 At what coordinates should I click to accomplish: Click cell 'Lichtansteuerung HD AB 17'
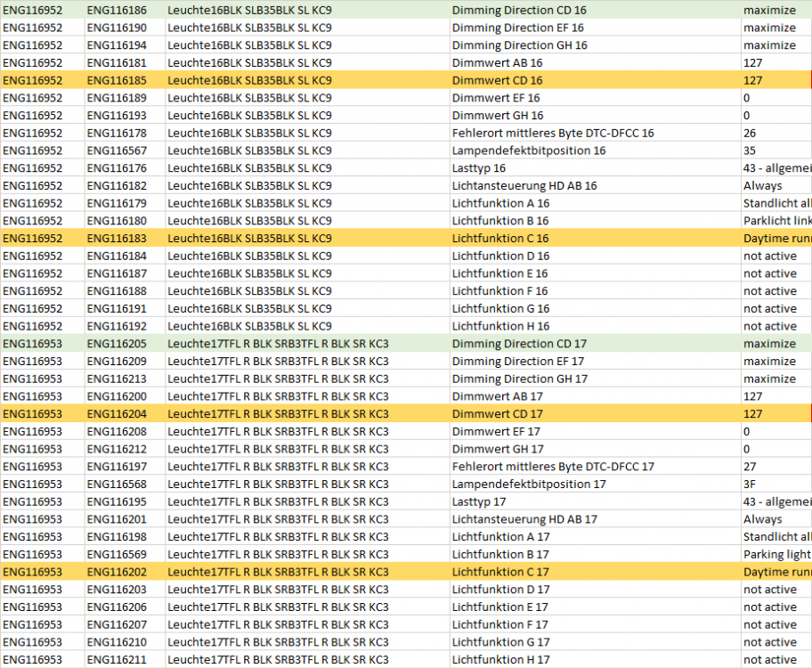click(x=595, y=519)
